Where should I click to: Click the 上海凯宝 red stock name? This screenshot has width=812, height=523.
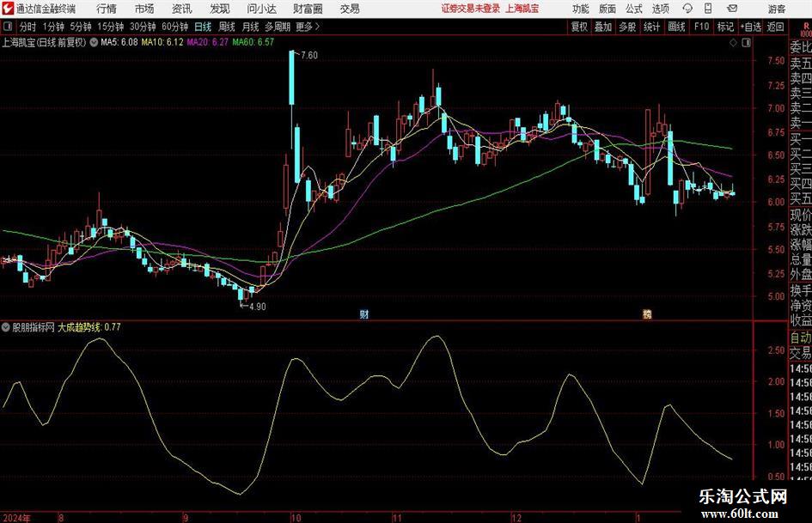pos(522,9)
